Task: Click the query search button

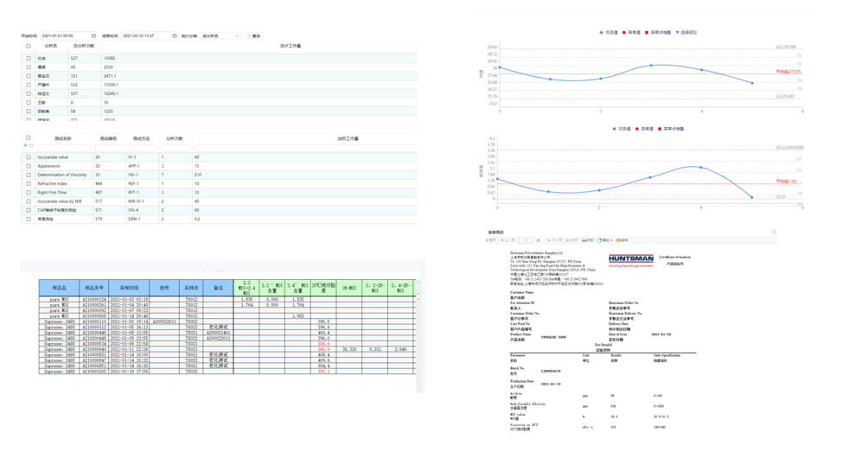Action: [x=254, y=36]
